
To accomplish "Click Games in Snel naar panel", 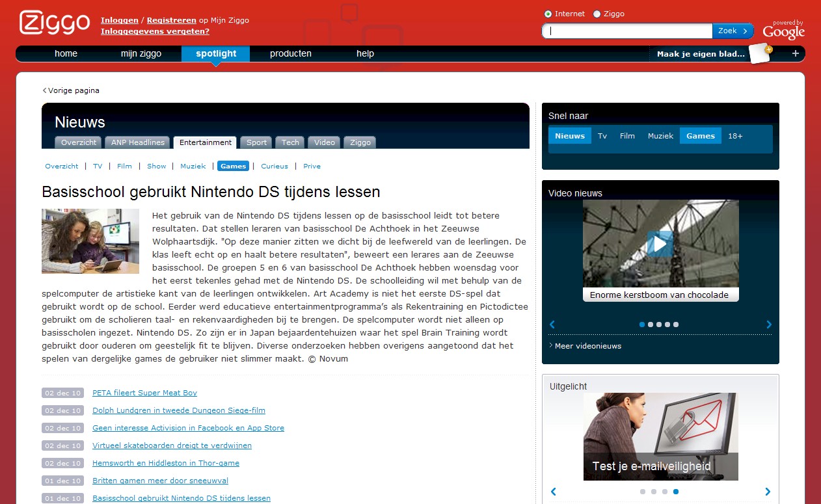I will click(x=701, y=136).
